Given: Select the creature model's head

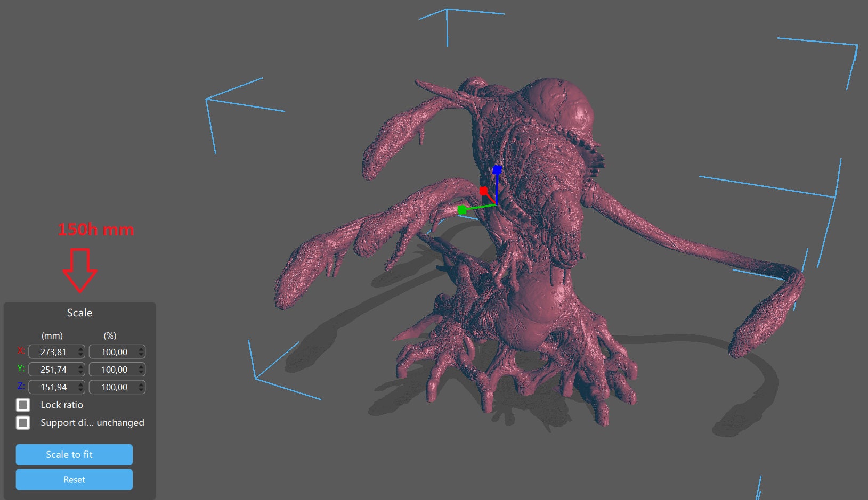Looking at the screenshot, I should (559, 104).
